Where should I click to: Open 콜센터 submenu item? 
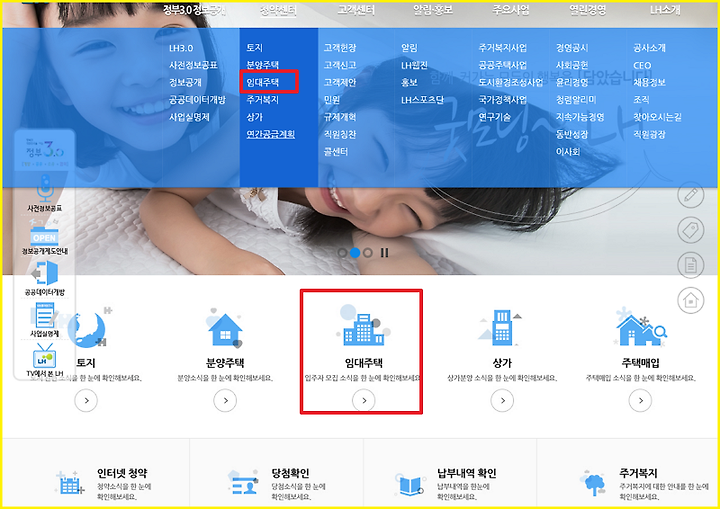click(336, 152)
